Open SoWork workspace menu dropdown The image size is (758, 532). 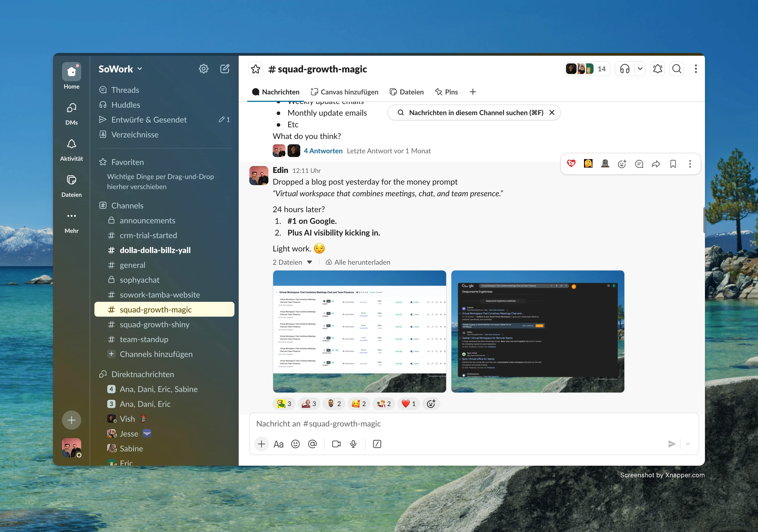coord(120,69)
